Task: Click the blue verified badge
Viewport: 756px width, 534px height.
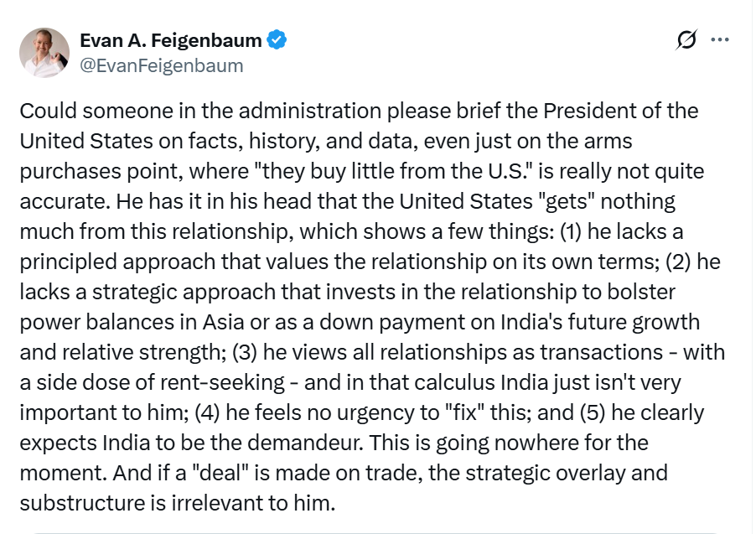Action: coord(277,40)
